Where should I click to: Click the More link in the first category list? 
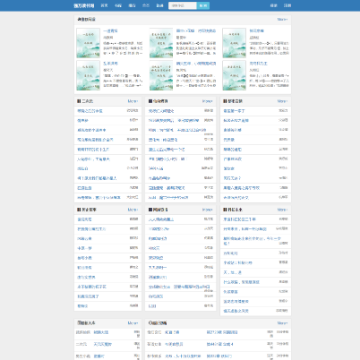click(133, 101)
